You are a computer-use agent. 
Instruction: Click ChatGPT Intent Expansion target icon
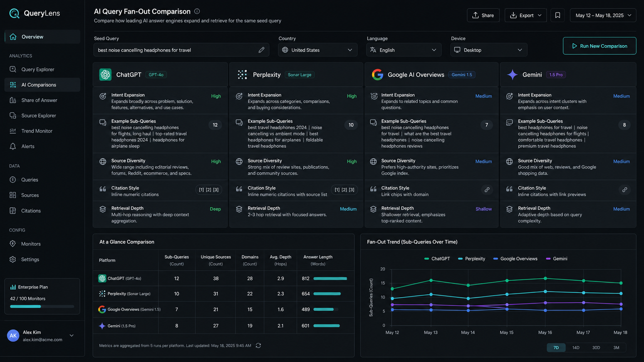pos(103,96)
